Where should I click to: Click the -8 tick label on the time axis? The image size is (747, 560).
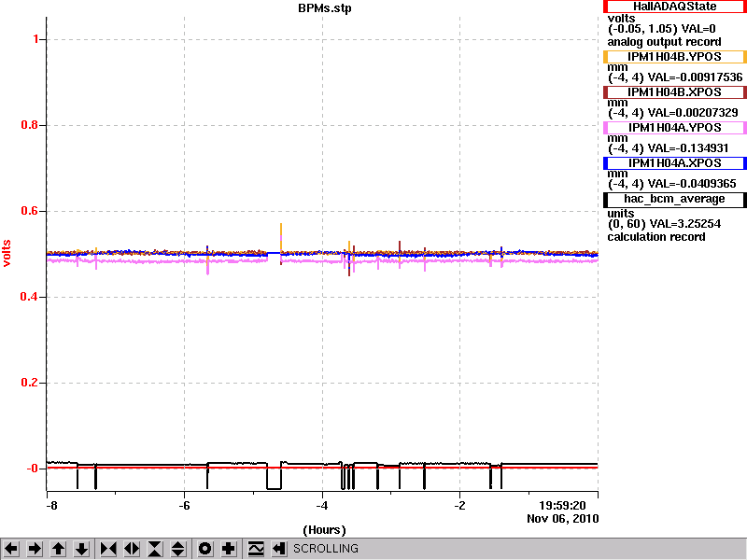51,506
